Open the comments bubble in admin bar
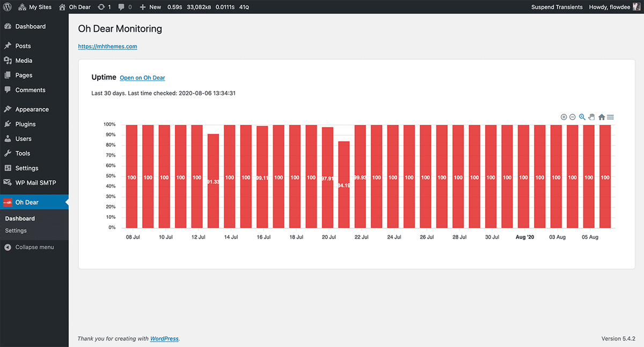 click(125, 7)
